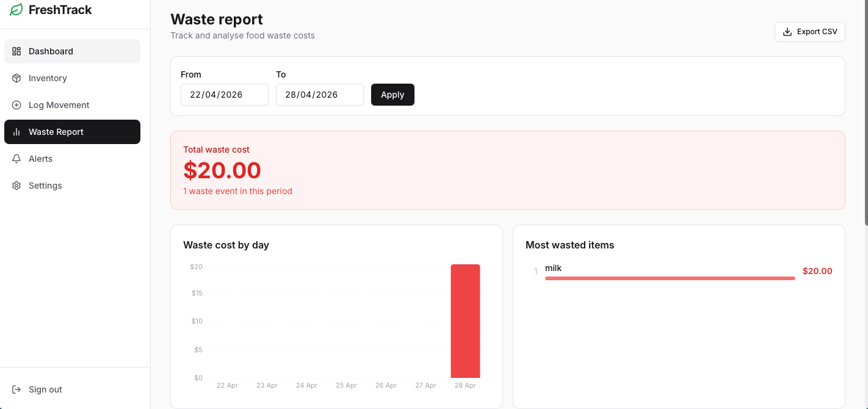Click the download icon on Export CSV
Viewport: 868px width, 409px height.
[787, 31]
